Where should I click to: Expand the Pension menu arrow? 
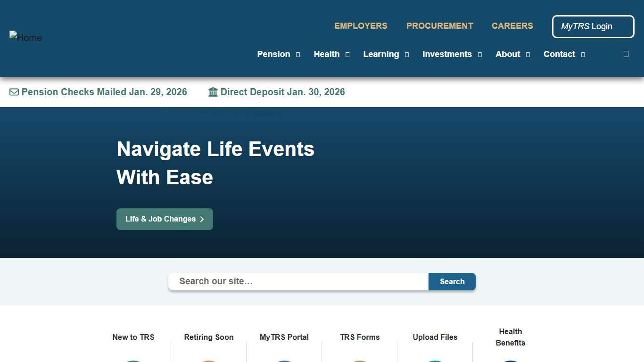coord(298,55)
